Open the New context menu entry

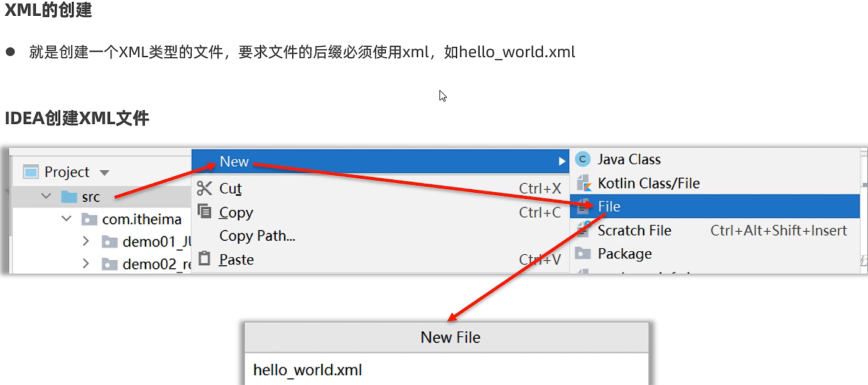click(380, 161)
